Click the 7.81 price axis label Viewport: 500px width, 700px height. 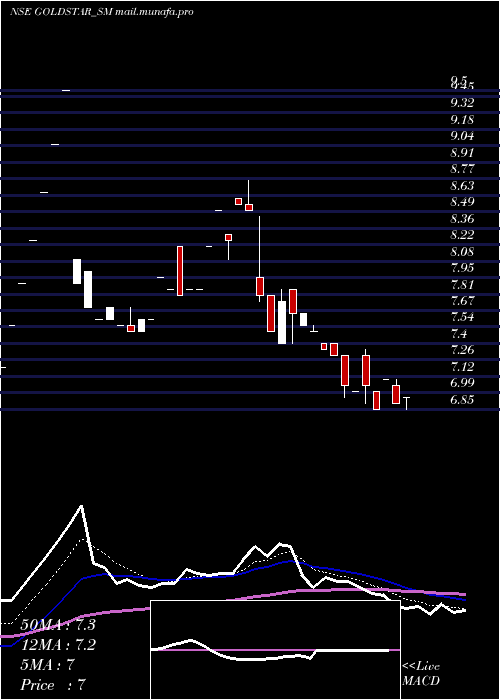coord(462,284)
